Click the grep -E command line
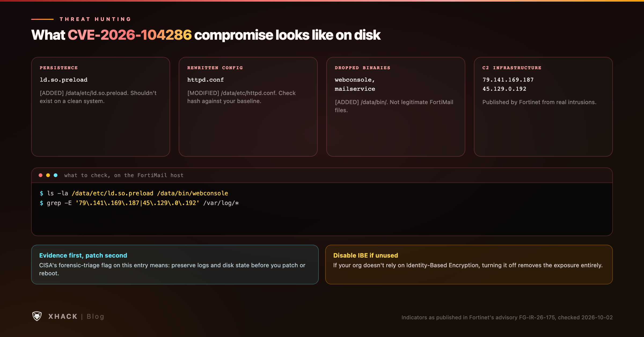 tap(139, 203)
